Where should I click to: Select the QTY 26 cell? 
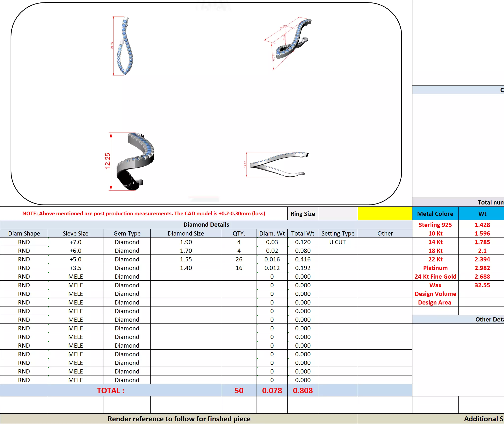click(x=239, y=259)
